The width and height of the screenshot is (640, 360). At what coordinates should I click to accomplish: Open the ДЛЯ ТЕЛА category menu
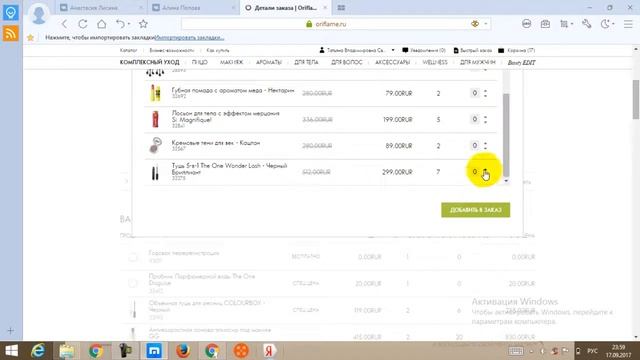pyautogui.click(x=306, y=62)
